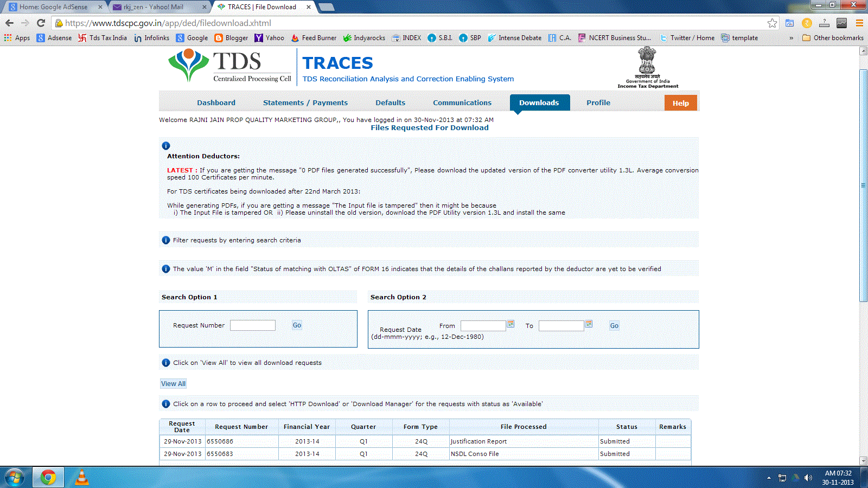Open the NCERT Business Stu... bookmark
The image size is (868, 488).
click(615, 38)
